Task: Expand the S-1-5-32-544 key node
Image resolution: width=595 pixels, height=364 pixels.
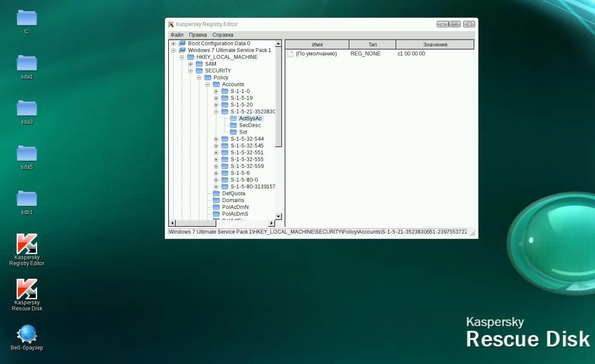Action: [x=216, y=139]
